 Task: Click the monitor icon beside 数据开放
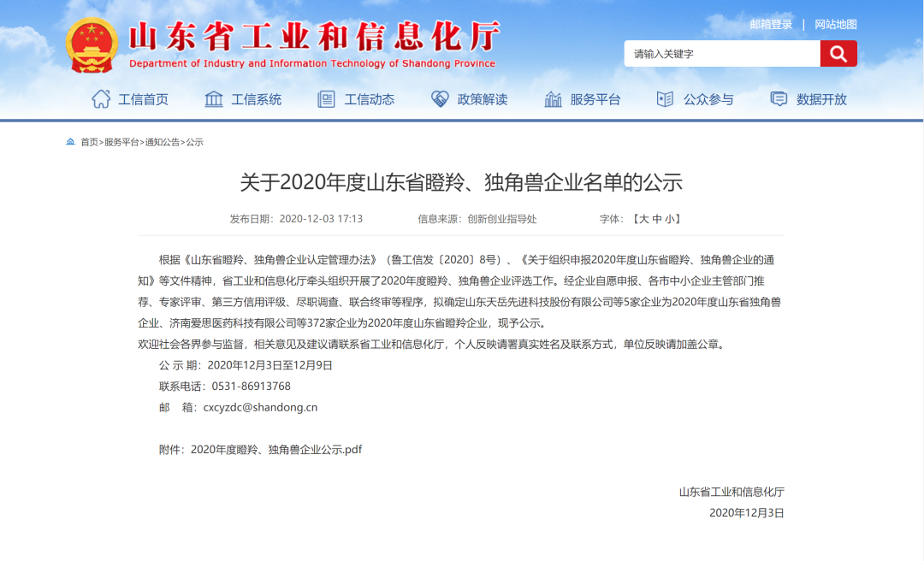click(779, 99)
